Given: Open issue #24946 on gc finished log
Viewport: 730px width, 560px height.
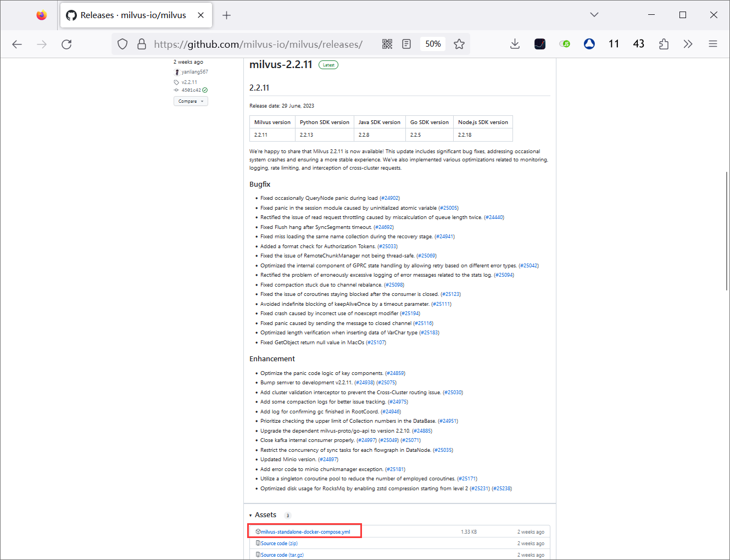Looking at the screenshot, I should [x=391, y=412].
